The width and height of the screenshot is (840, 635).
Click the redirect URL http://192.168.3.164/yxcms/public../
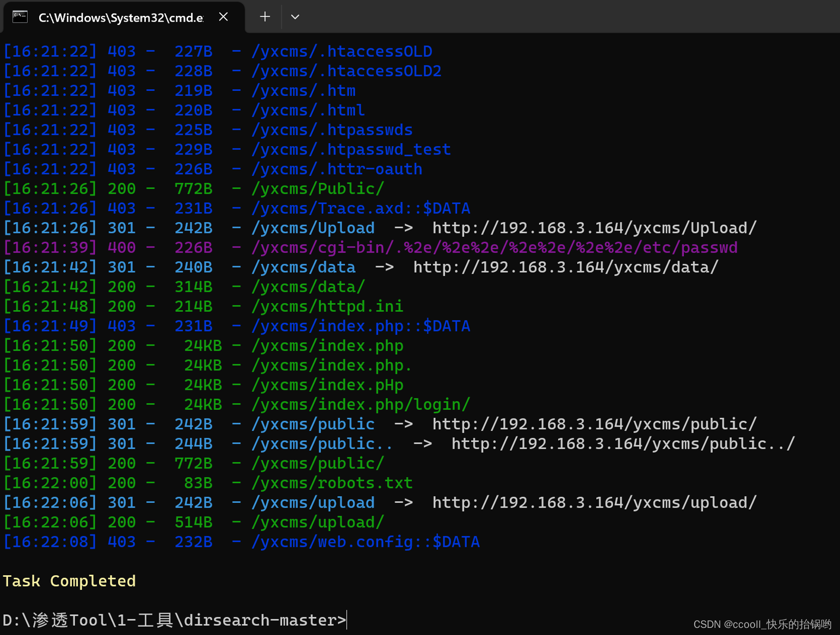tap(623, 443)
